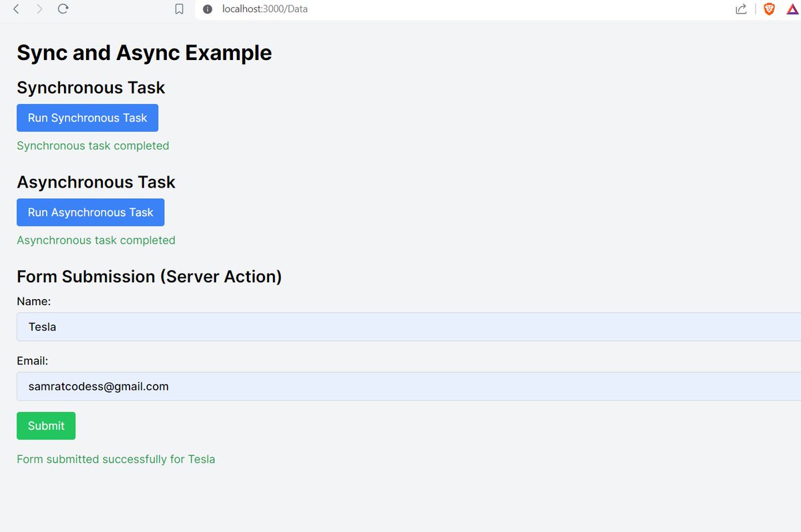Click the 'Name:' label
The image size is (801, 532).
(33, 302)
